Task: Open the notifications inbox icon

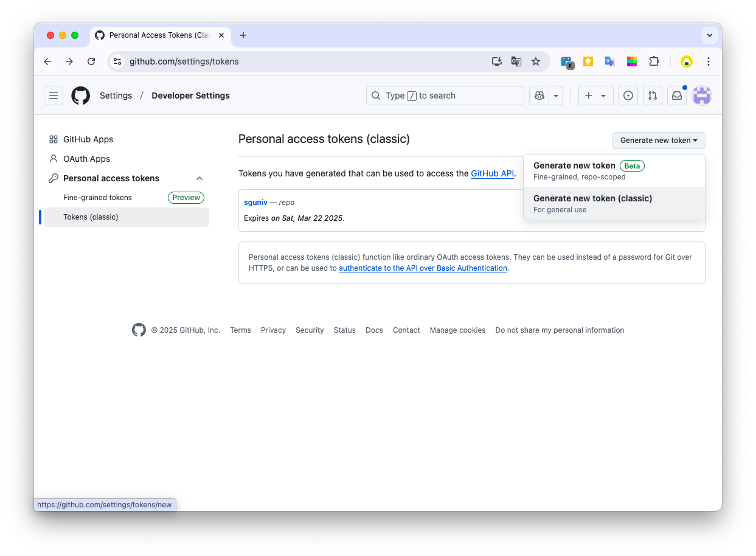Action: (677, 96)
